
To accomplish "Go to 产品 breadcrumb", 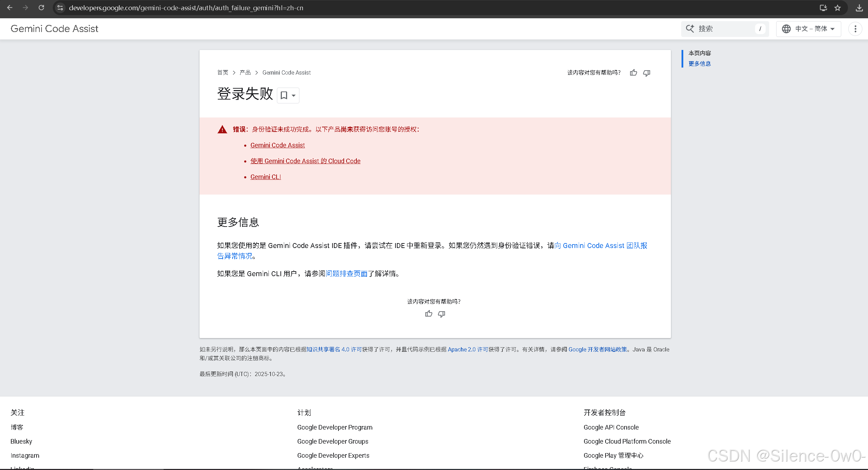I will click(245, 72).
